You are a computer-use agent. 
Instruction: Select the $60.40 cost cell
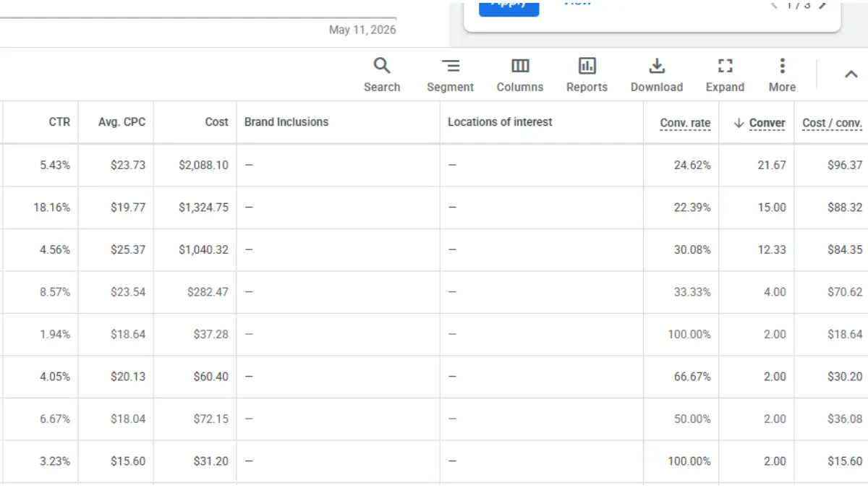[x=210, y=377]
